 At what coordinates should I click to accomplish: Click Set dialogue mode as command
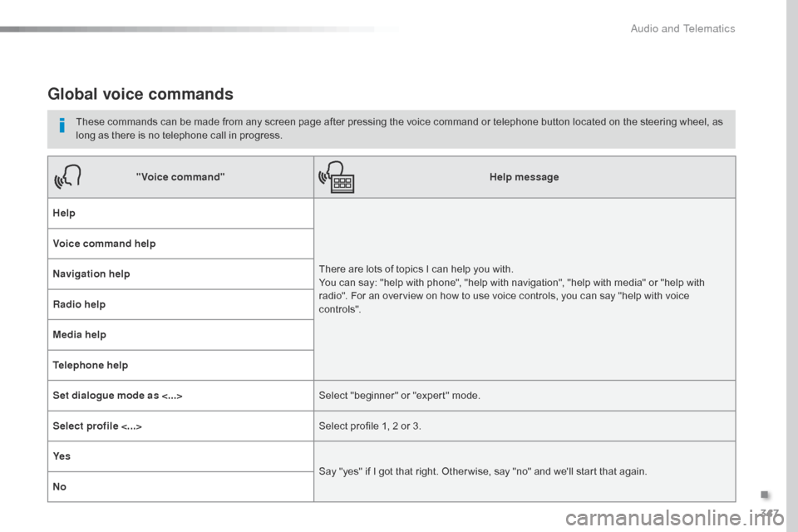(117, 396)
